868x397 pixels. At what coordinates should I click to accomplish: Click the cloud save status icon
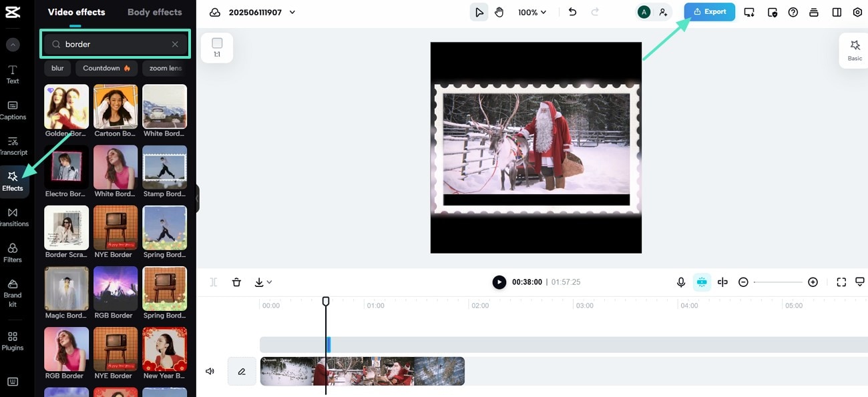pyautogui.click(x=215, y=12)
